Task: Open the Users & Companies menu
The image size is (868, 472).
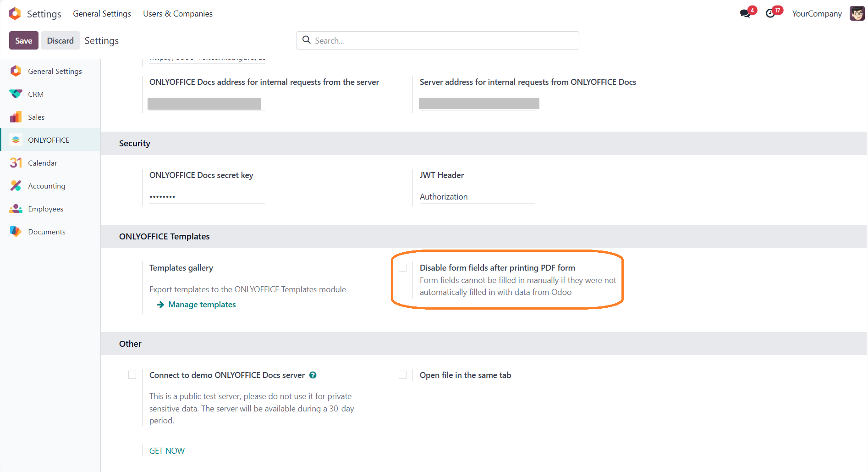Action: (177, 13)
